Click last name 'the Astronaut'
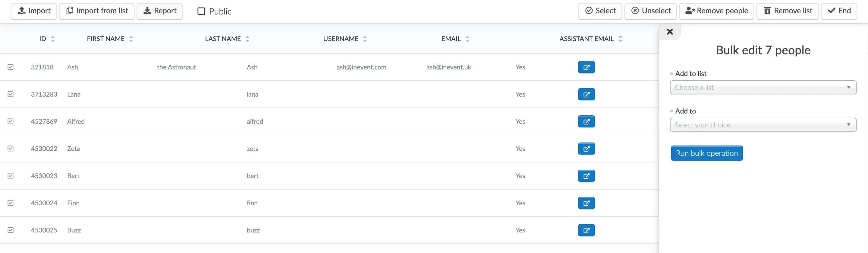 (x=176, y=67)
